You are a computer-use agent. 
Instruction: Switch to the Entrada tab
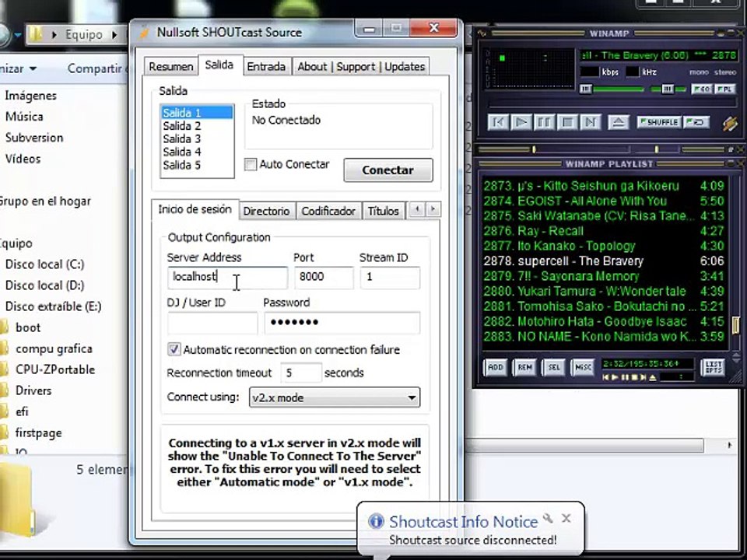(x=266, y=67)
